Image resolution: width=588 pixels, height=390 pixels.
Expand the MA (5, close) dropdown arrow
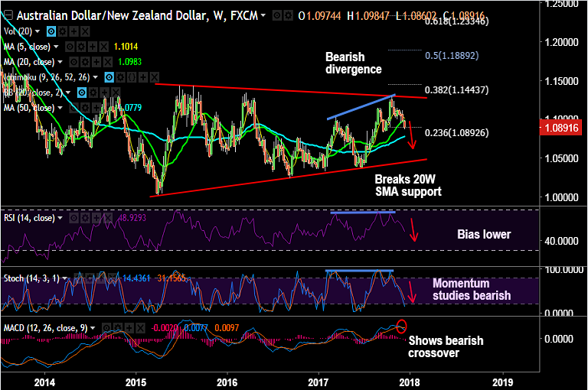pos(56,47)
